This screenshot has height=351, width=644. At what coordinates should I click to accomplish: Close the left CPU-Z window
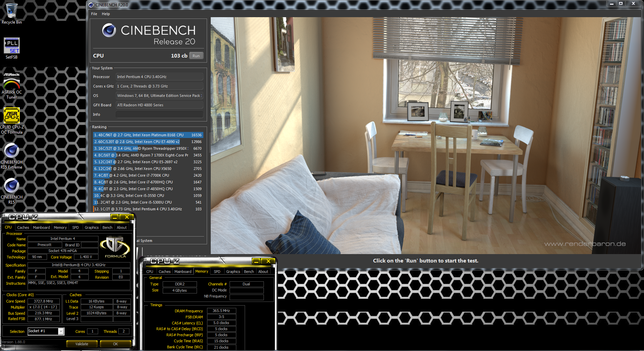click(127, 217)
